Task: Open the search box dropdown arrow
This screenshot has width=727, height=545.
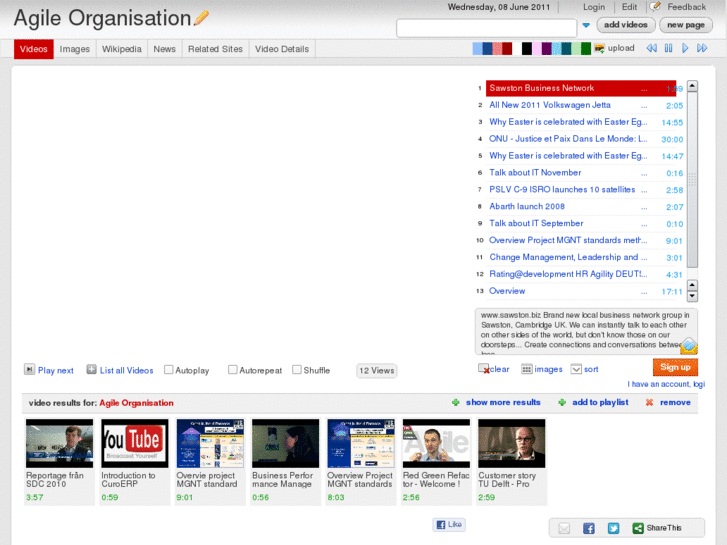Action: pos(586,25)
